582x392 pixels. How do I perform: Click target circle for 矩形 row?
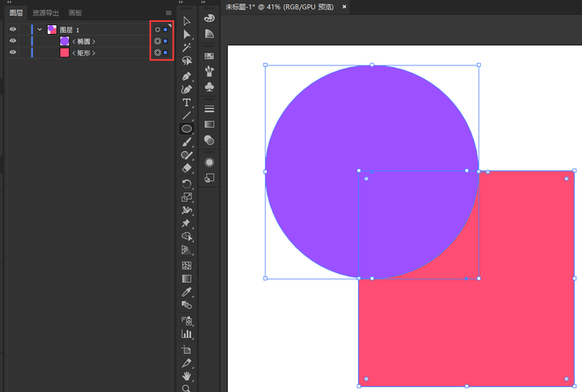pyautogui.click(x=158, y=53)
